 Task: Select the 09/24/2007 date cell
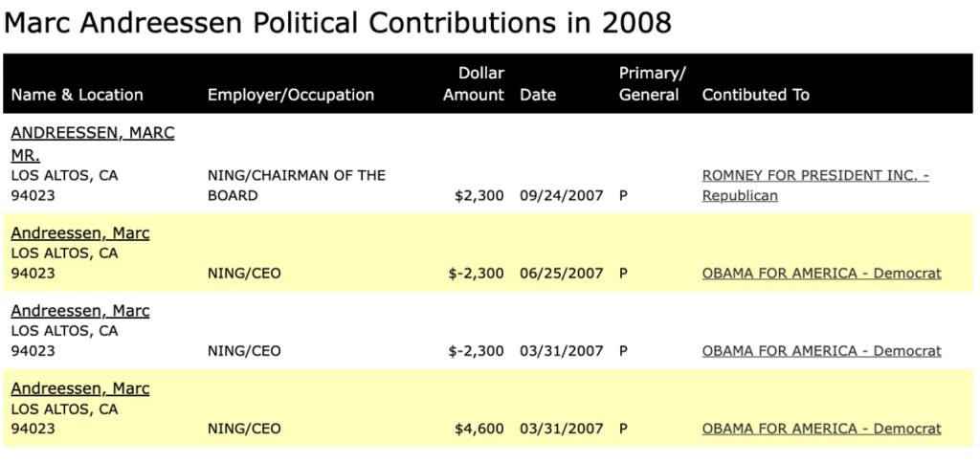(x=562, y=196)
